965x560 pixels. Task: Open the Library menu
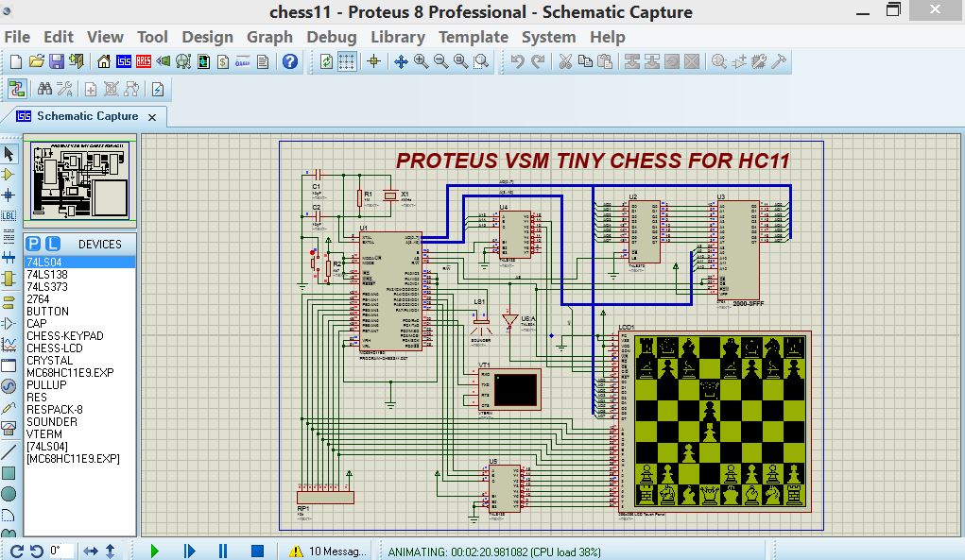(398, 37)
